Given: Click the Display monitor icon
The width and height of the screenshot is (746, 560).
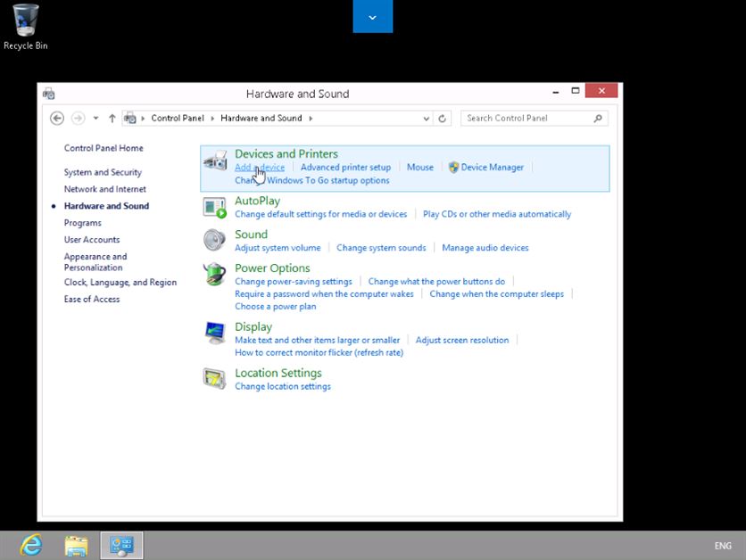Looking at the screenshot, I should [215, 333].
